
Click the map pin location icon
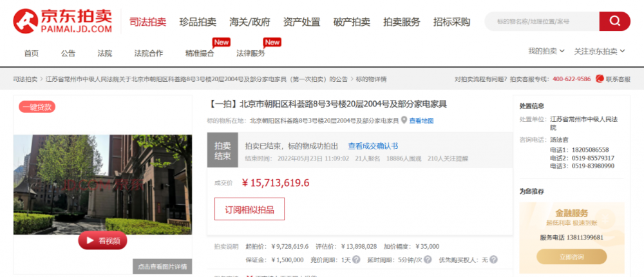[x=404, y=120]
